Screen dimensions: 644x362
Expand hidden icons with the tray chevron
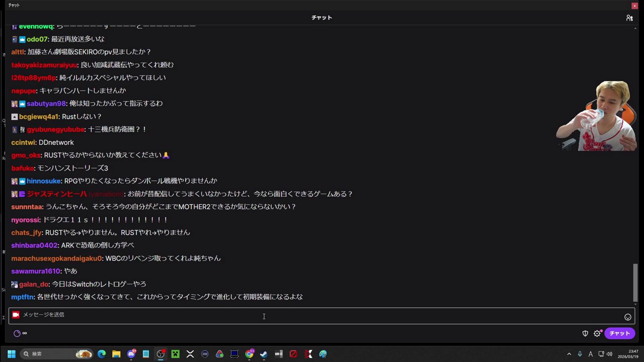[569, 354]
